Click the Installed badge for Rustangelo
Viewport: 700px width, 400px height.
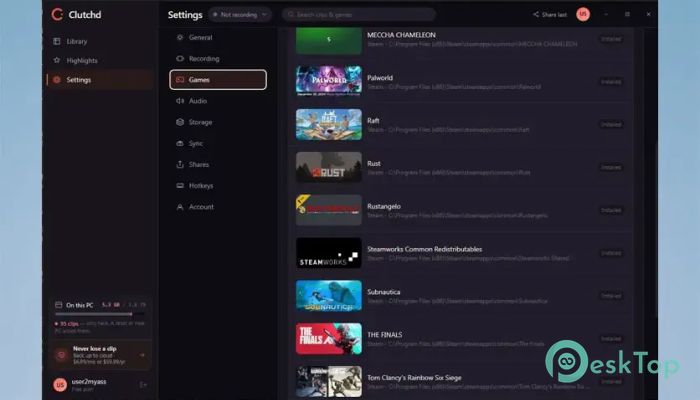coord(611,210)
